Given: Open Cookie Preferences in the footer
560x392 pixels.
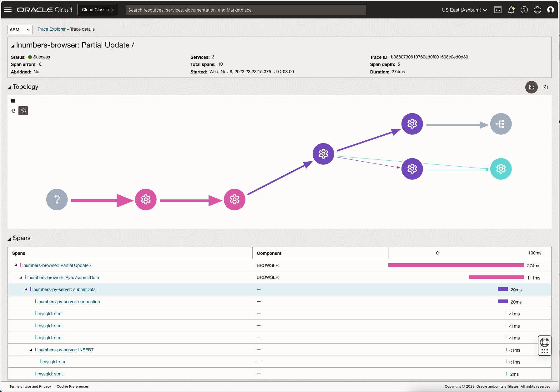Looking at the screenshot, I should [73, 386].
